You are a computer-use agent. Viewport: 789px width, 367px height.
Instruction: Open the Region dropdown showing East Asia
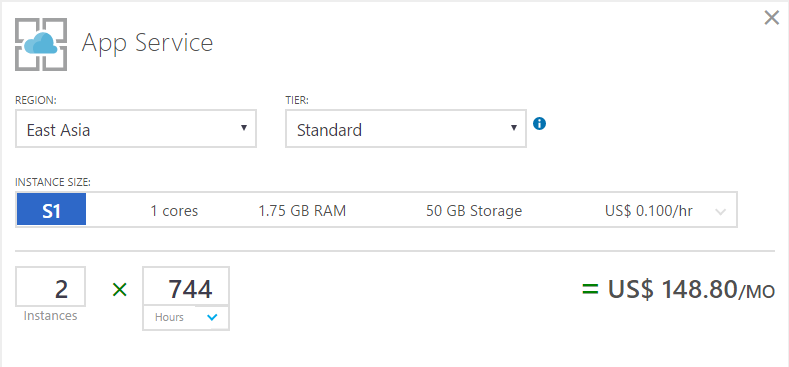tap(136, 129)
